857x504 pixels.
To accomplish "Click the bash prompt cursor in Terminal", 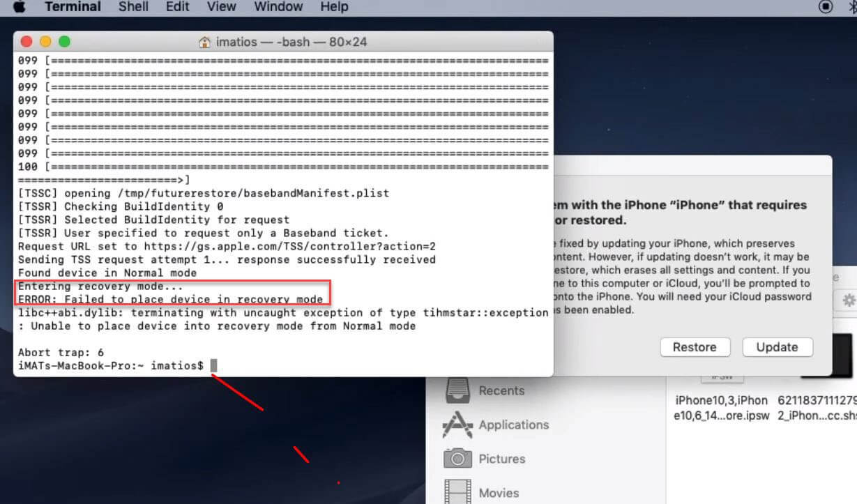I will 213,365.
